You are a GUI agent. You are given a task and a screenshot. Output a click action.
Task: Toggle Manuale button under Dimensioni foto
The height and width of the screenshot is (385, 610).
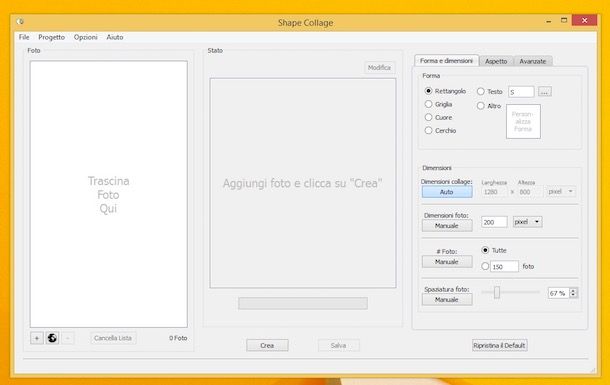click(447, 226)
